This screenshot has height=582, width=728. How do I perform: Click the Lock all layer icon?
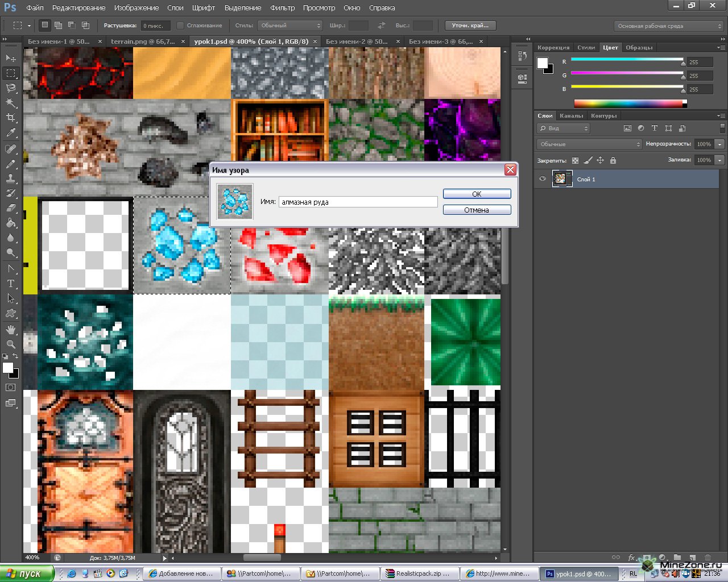(x=613, y=161)
